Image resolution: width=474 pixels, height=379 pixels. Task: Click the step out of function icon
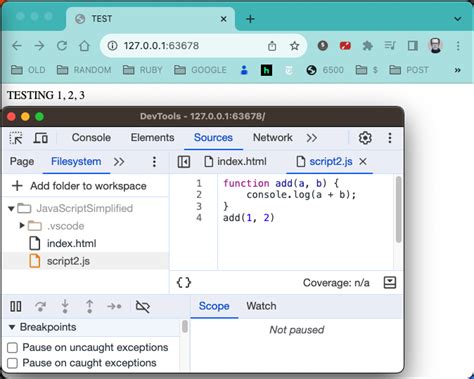pyautogui.click(x=90, y=306)
